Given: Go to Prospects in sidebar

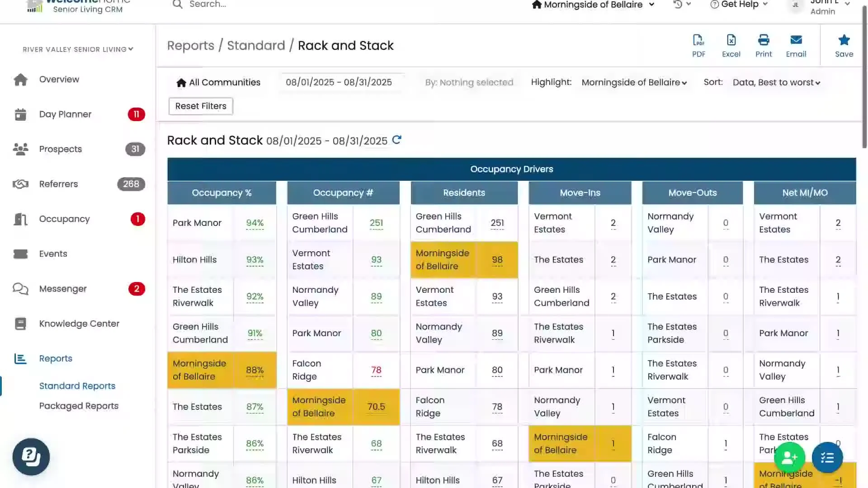Looking at the screenshot, I should click(x=61, y=149).
